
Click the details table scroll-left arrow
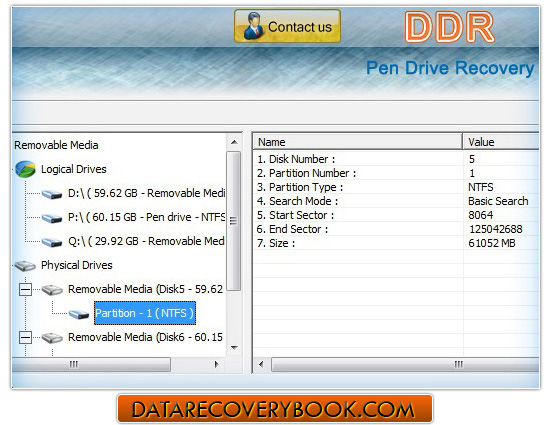[261, 364]
